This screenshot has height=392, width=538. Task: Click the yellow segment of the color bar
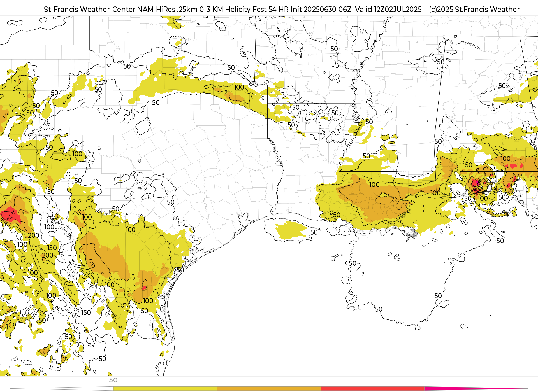165,389
